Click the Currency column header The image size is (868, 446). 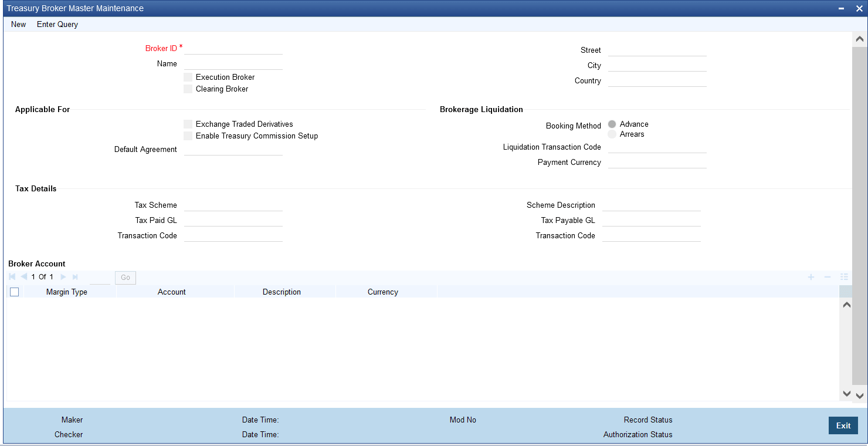pos(383,292)
